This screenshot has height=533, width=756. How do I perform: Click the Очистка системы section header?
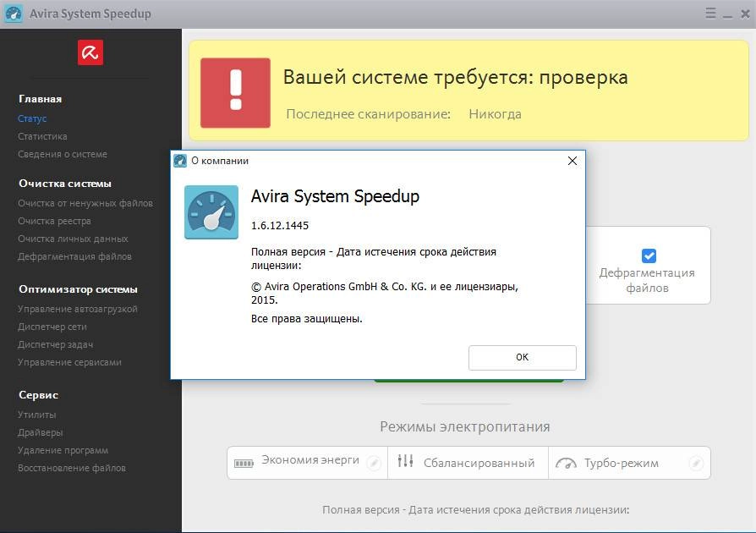[x=65, y=184]
